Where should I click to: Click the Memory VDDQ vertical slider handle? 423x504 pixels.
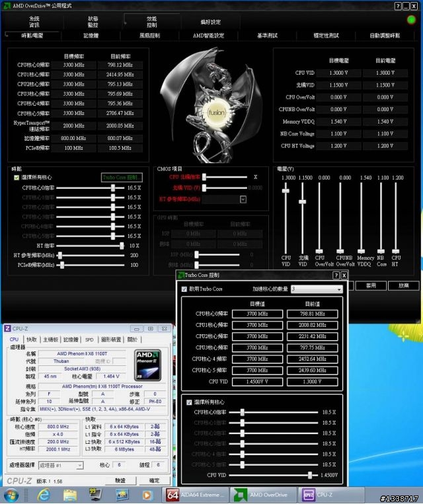click(362, 252)
